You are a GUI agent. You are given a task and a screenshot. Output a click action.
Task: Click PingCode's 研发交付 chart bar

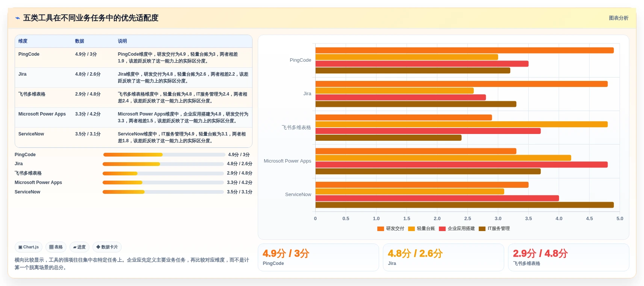click(x=464, y=50)
